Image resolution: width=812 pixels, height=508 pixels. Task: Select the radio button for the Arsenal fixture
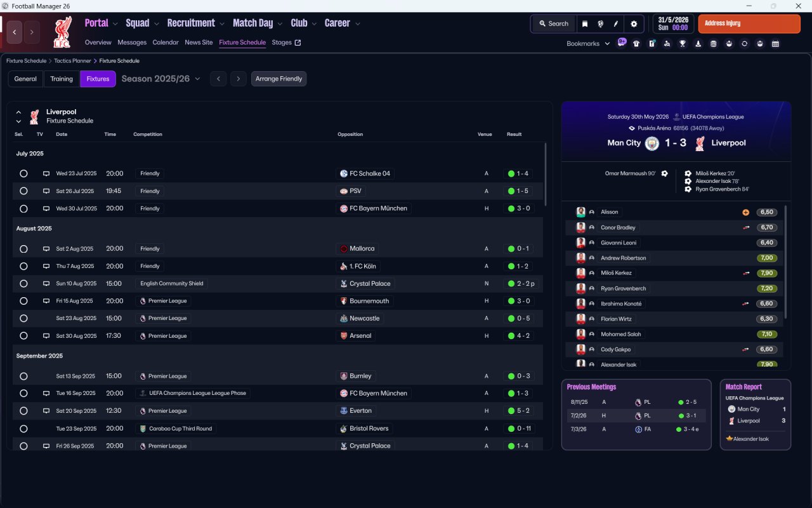point(23,336)
